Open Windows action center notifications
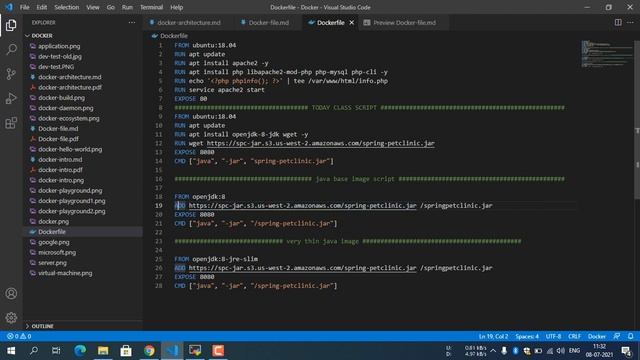 [x=627, y=351]
